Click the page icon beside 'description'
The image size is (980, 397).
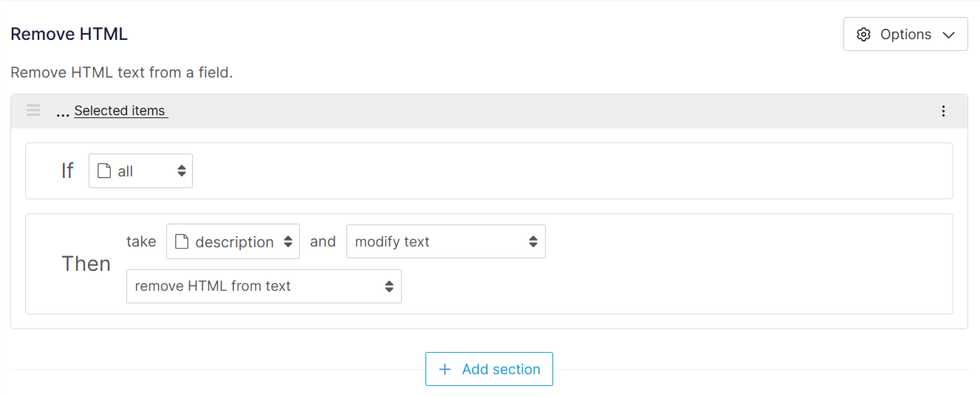pos(182,242)
